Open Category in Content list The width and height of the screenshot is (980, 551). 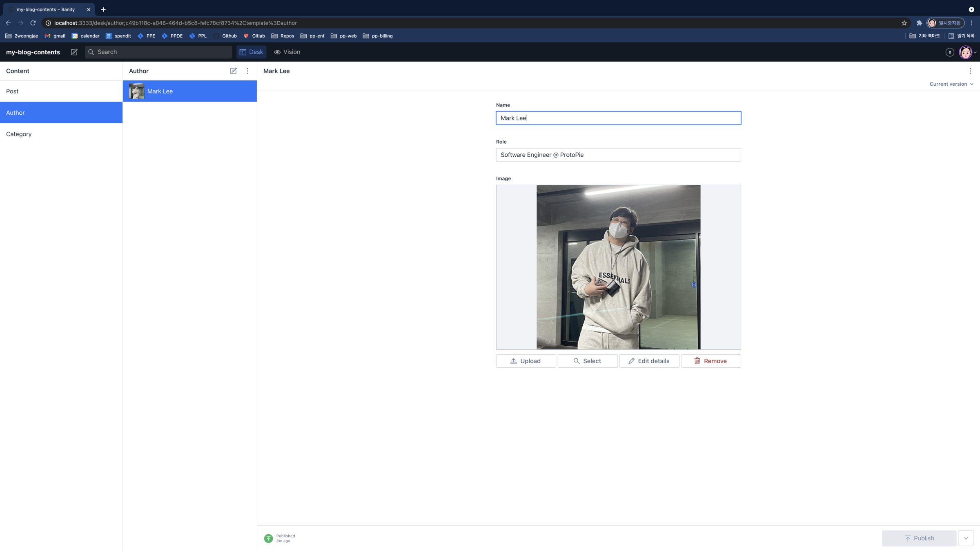pos(19,134)
